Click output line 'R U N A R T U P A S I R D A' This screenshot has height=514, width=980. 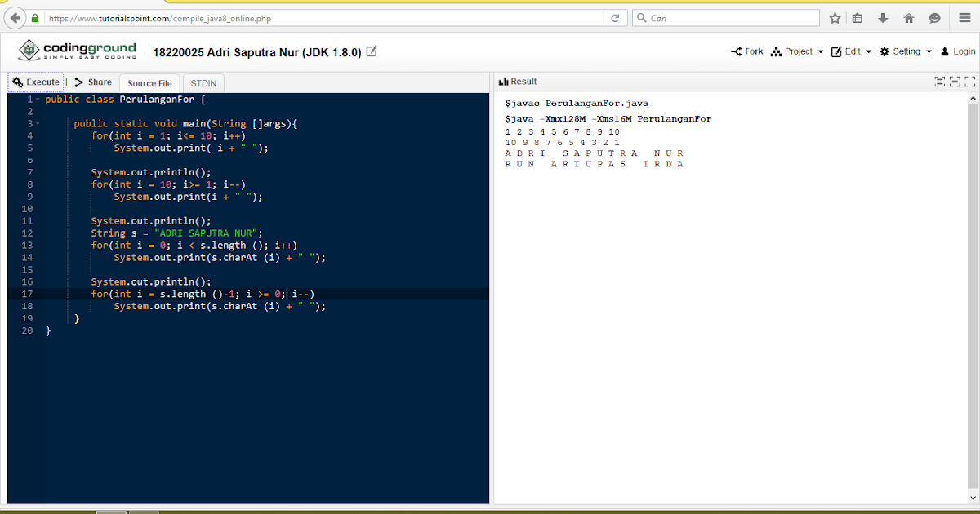594,164
